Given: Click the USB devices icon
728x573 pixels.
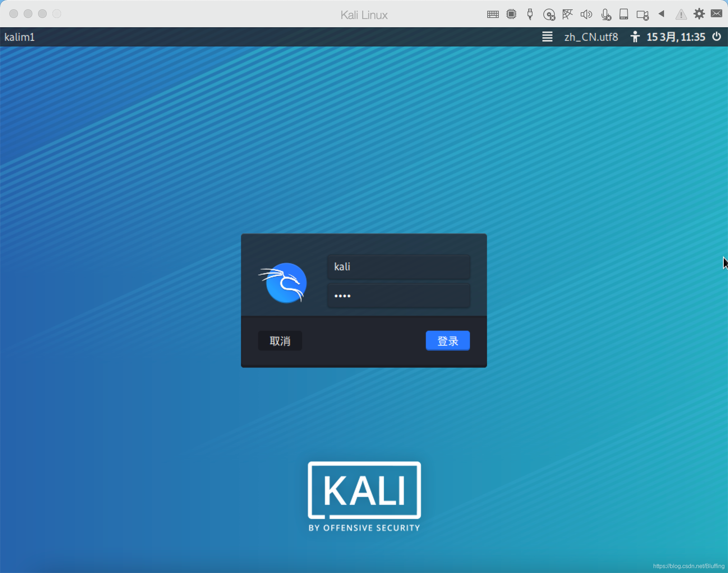Looking at the screenshot, I should 530,14.
